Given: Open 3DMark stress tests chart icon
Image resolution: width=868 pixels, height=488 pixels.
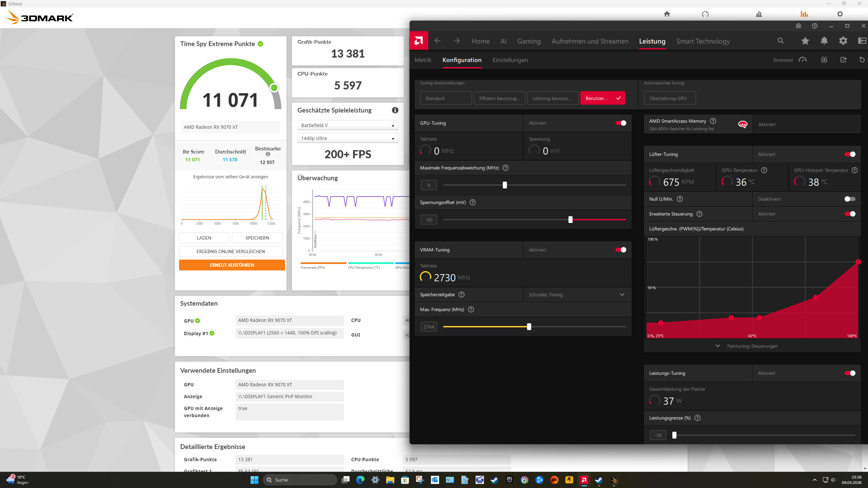Looking at the screenshot, I should [x=759, y=14].
